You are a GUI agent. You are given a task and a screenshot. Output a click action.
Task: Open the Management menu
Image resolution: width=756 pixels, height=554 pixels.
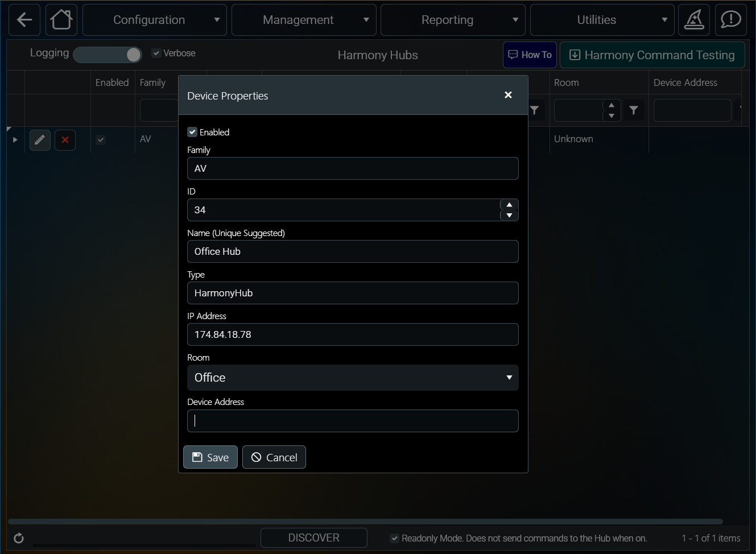point(304,20)
